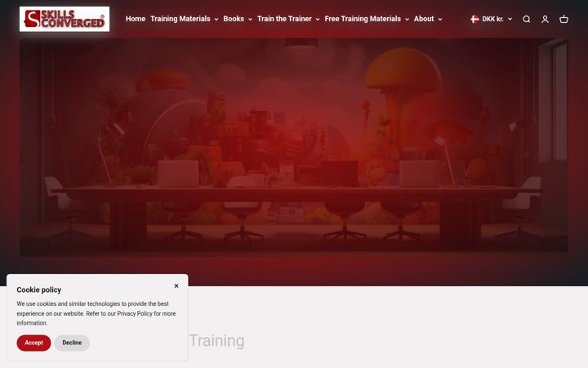Decline the cookie policy

click(x=72, y=343)
